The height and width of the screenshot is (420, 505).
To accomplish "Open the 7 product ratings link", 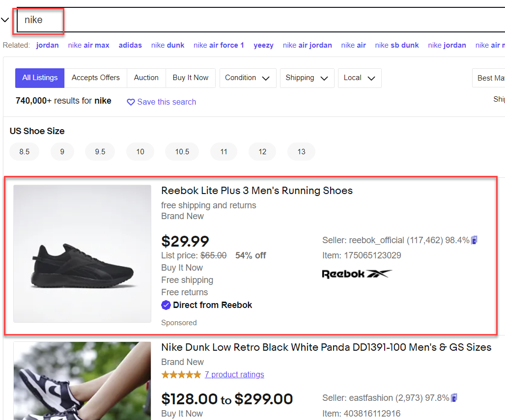I will [x=234, y=375].
